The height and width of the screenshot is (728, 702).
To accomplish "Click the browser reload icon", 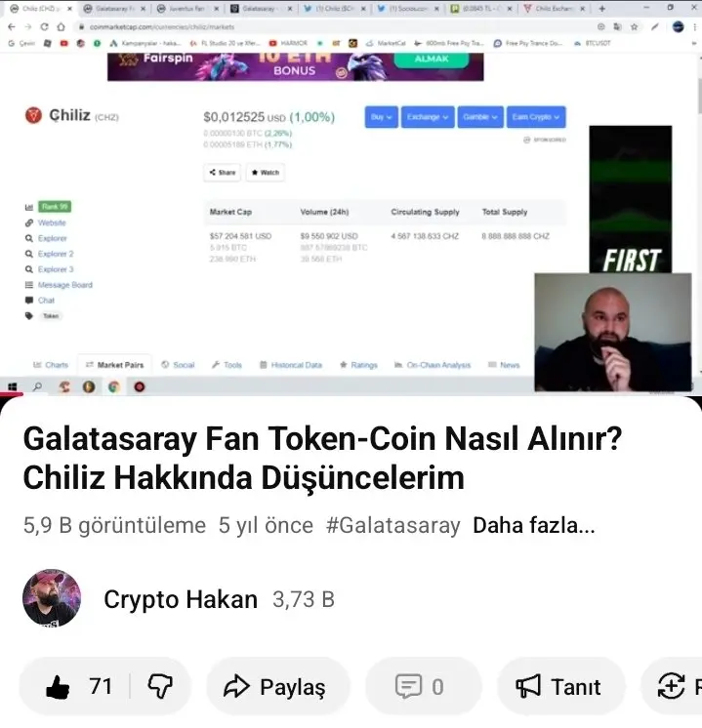I will (44, 27).
